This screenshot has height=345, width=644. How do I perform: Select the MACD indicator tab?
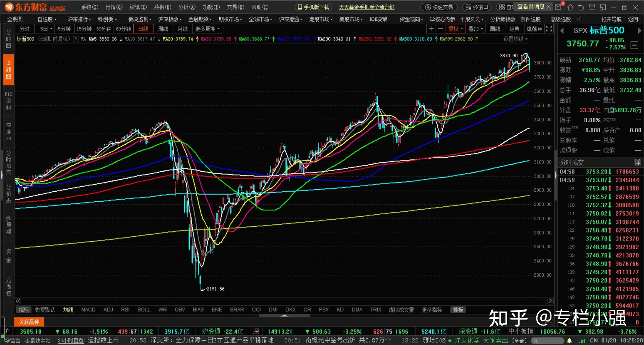pyautogui.click(x=88, y=310)
